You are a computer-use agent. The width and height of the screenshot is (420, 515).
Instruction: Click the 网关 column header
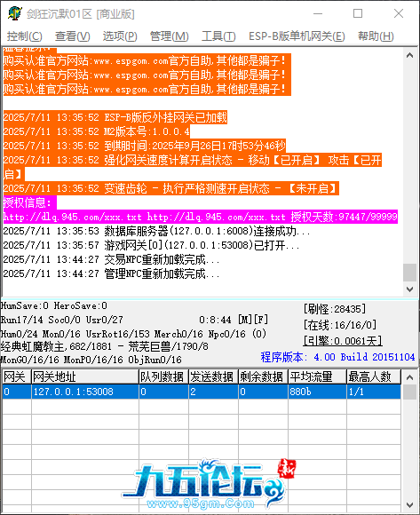click(16, 376)
